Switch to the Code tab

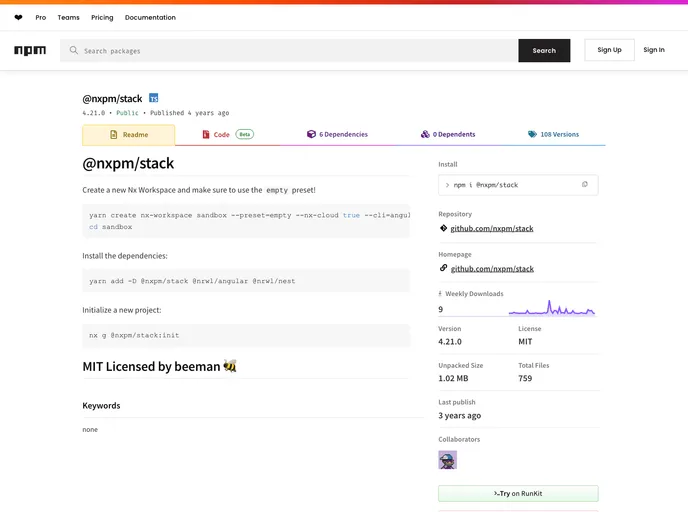[x=228, y=134]
